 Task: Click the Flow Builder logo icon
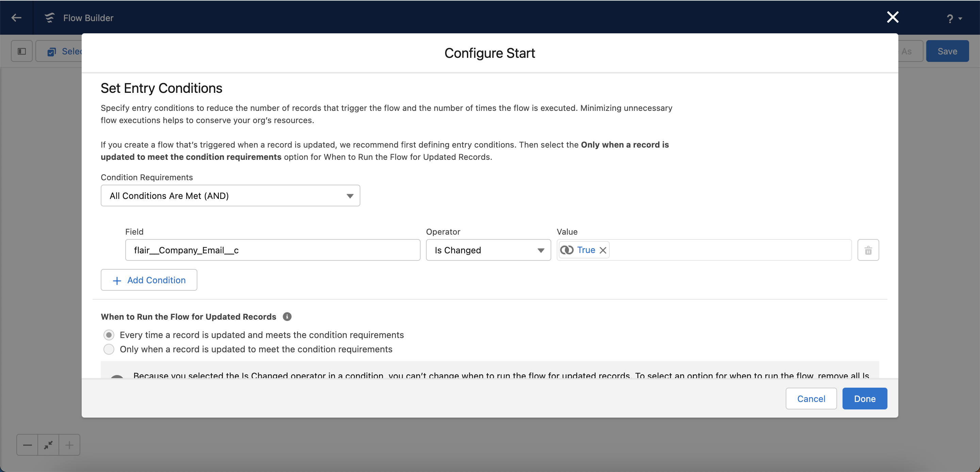[x=49, y=17]
